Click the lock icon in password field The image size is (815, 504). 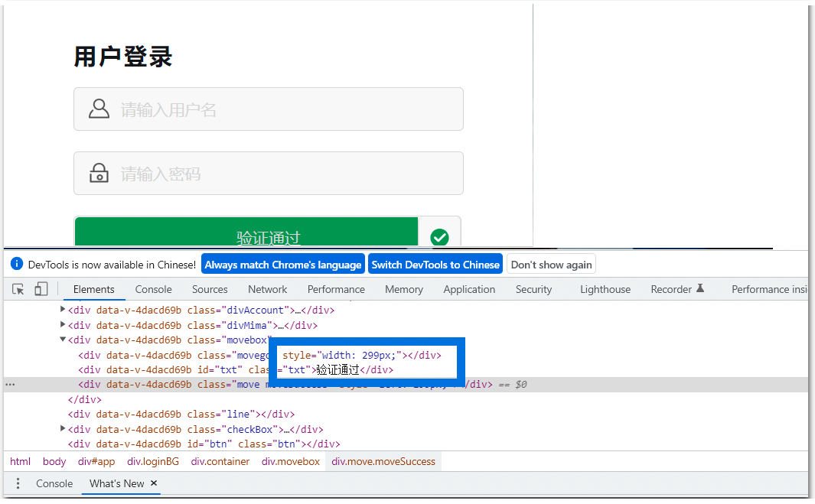tap(99, 173)
